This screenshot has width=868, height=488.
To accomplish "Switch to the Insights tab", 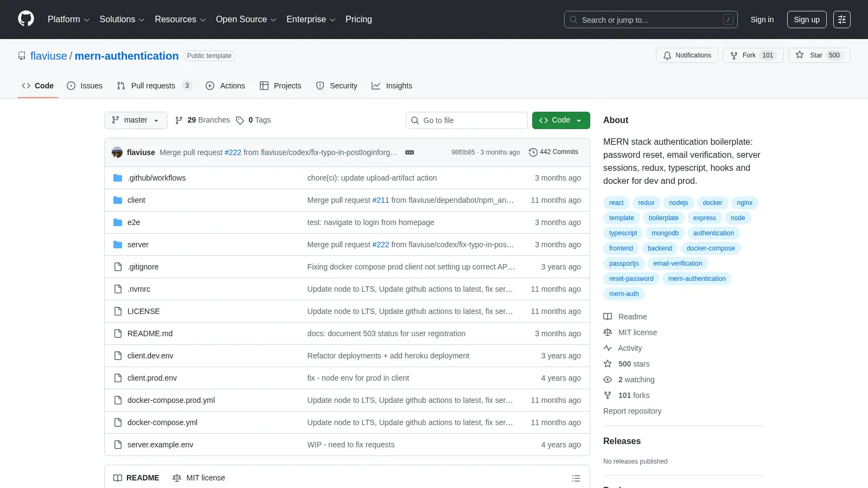I will pyautogui.click(x=392, y=86).
